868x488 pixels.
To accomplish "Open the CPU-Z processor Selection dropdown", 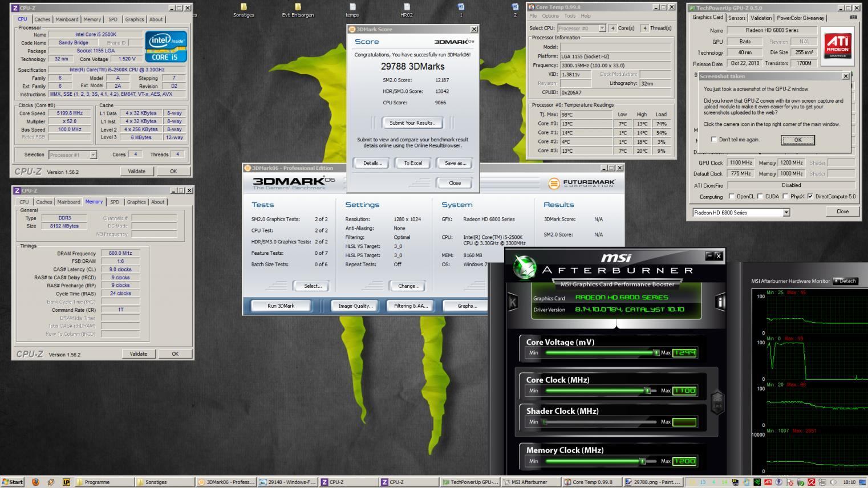I will (x=93, y=154).
